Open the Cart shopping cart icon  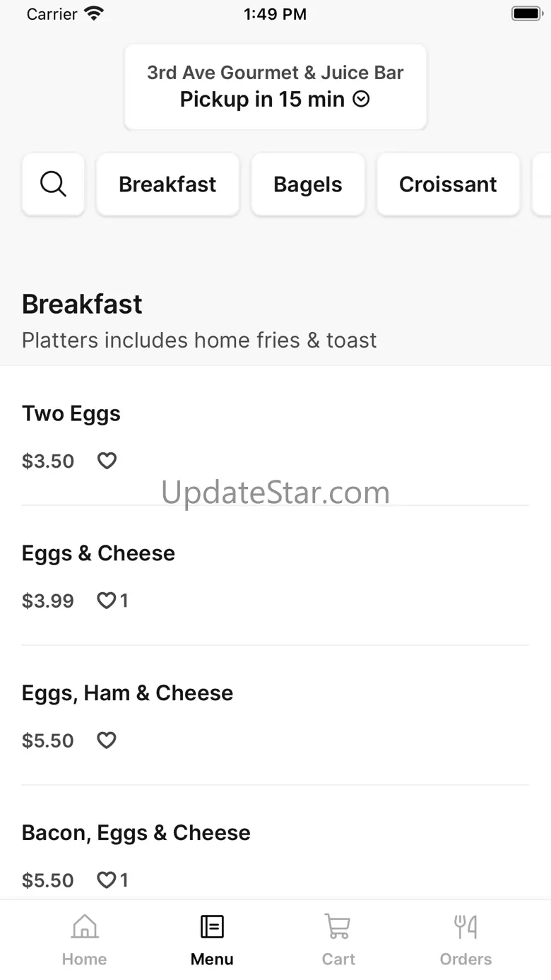point(338,926)
